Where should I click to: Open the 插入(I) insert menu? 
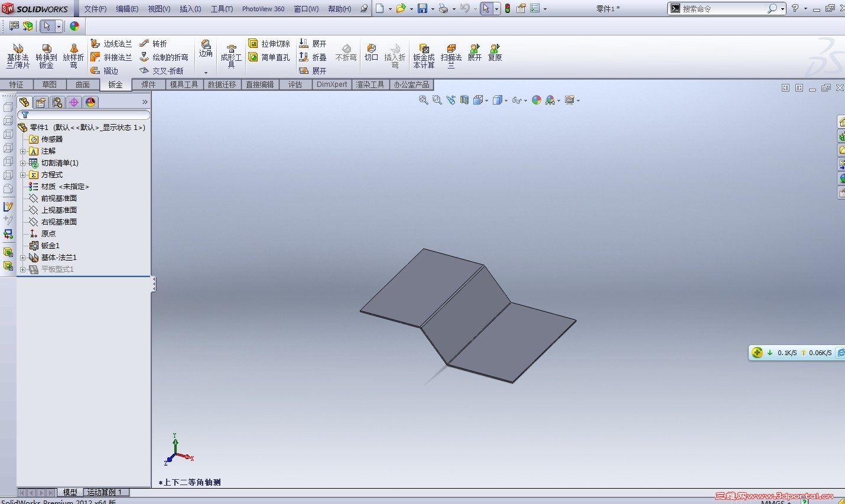(x=190, y=9)
